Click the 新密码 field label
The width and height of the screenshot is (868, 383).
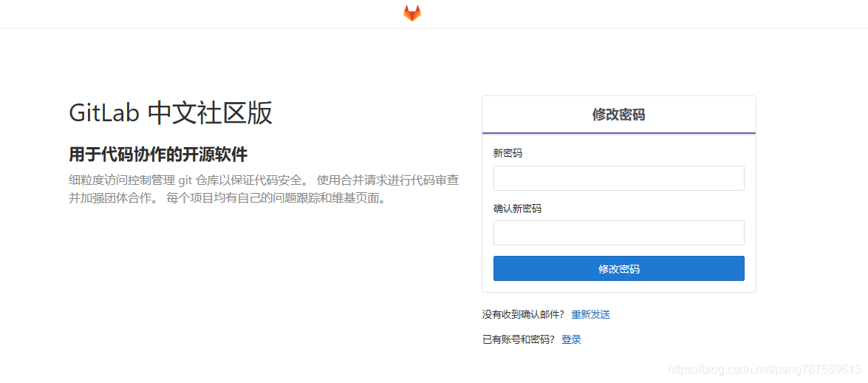(x=508, y=154)
